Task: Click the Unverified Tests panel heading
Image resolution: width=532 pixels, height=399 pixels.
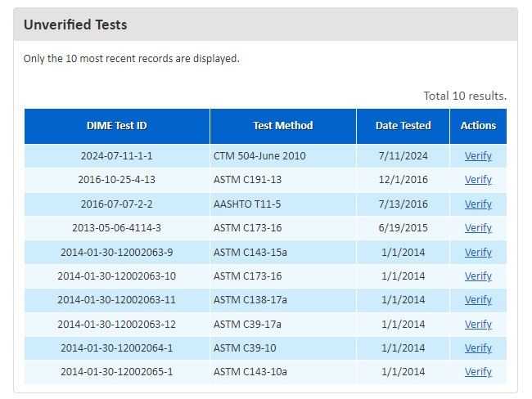Action: click(75, 25)
